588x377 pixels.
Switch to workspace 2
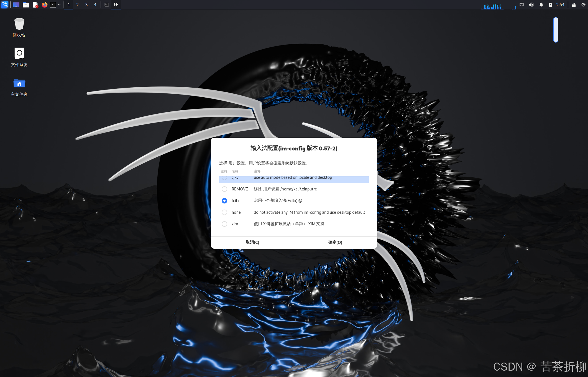pos(78,5)
